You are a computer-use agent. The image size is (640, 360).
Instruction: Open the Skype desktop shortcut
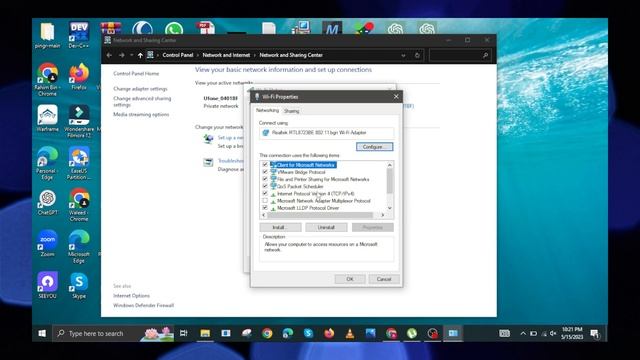point(79,285)
